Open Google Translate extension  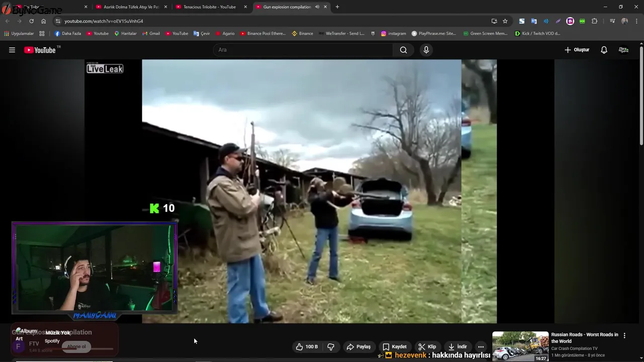pos(534,21)
